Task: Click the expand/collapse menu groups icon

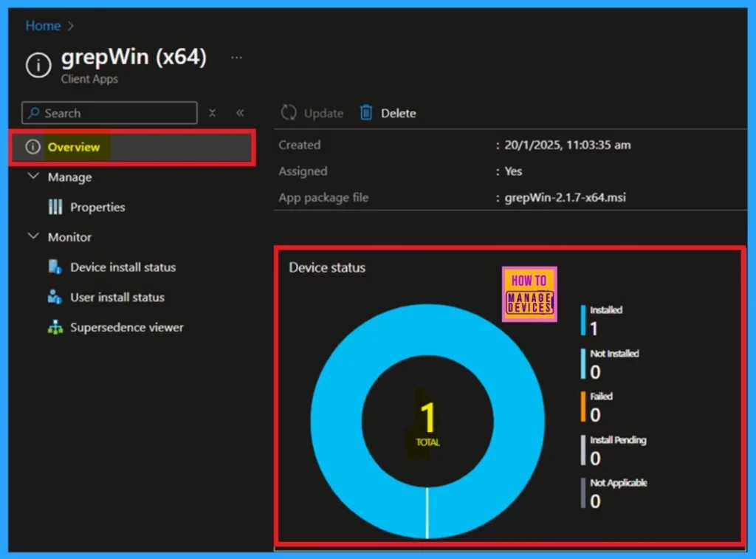Action: [212, 113]
